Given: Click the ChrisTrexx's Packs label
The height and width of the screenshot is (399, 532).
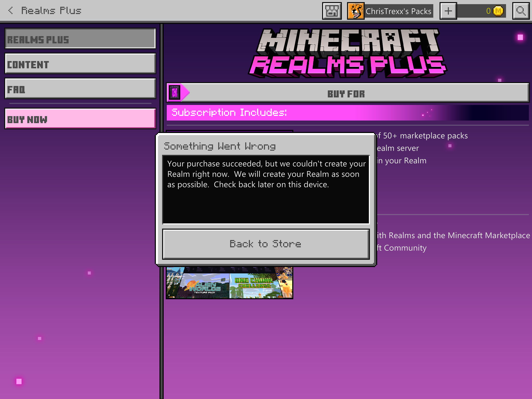Looking at the screenshot, I should (398, 11).
